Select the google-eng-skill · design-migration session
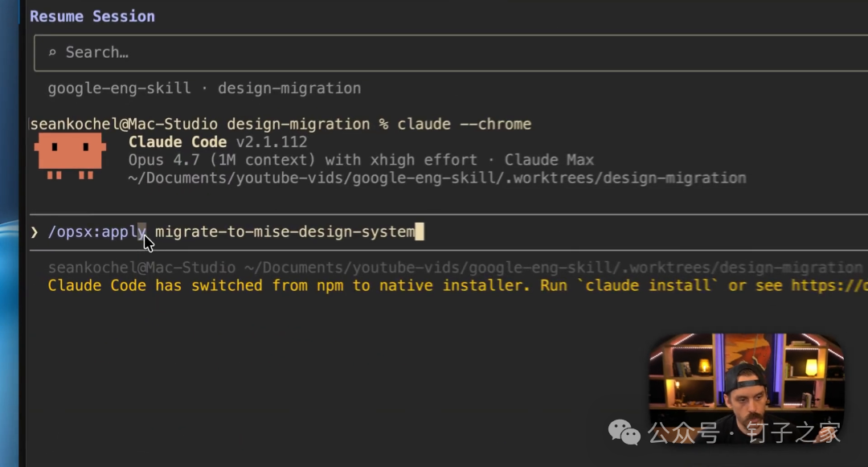Viewport: 868px width, 467px height. click(x=204, y=88)
